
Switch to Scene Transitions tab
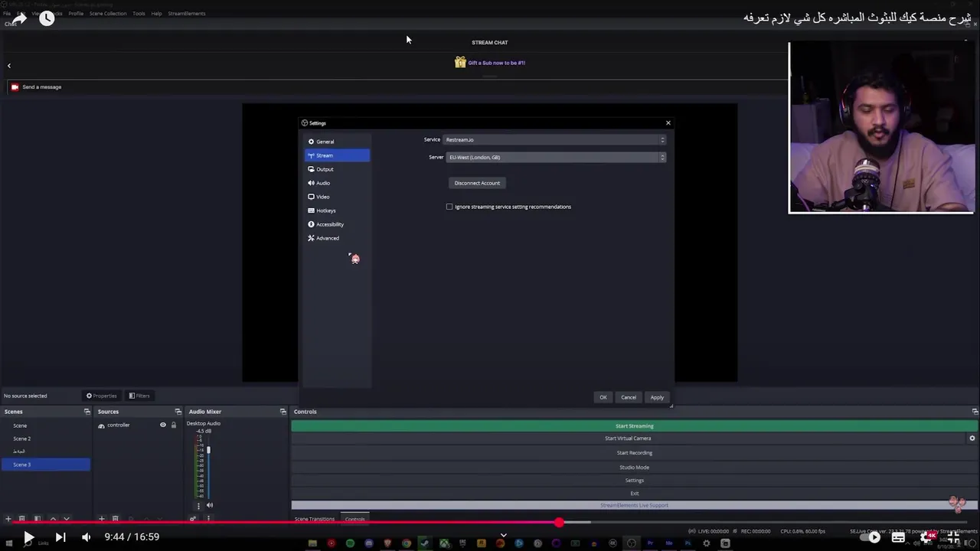315,519
